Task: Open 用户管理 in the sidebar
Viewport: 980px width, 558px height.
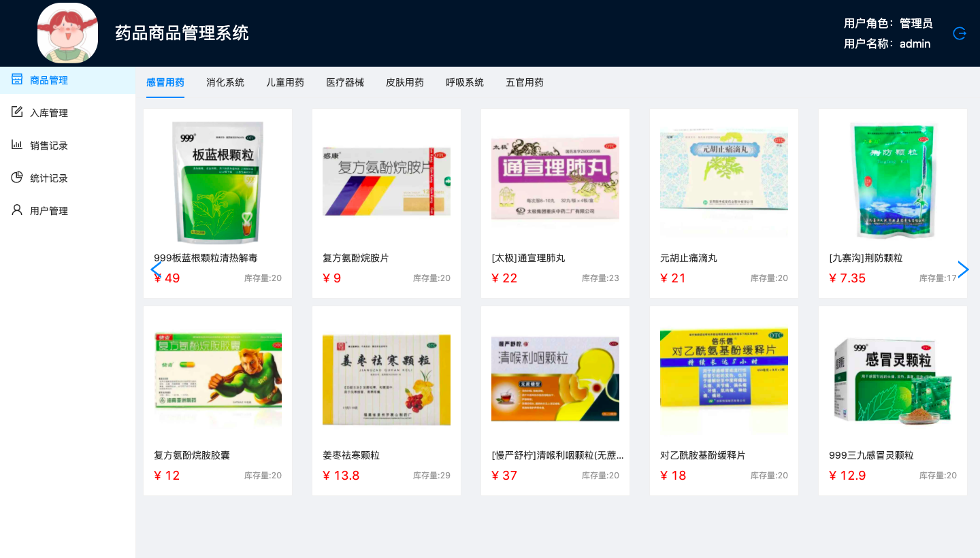Action: [67, 211]
